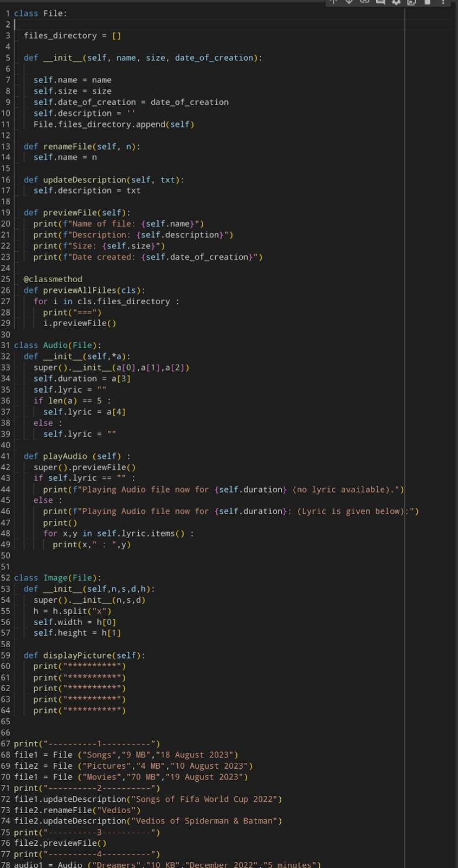The image size is (458, 868).
Task: Click the '@classmethod' decorator
Action: (53, 279)
